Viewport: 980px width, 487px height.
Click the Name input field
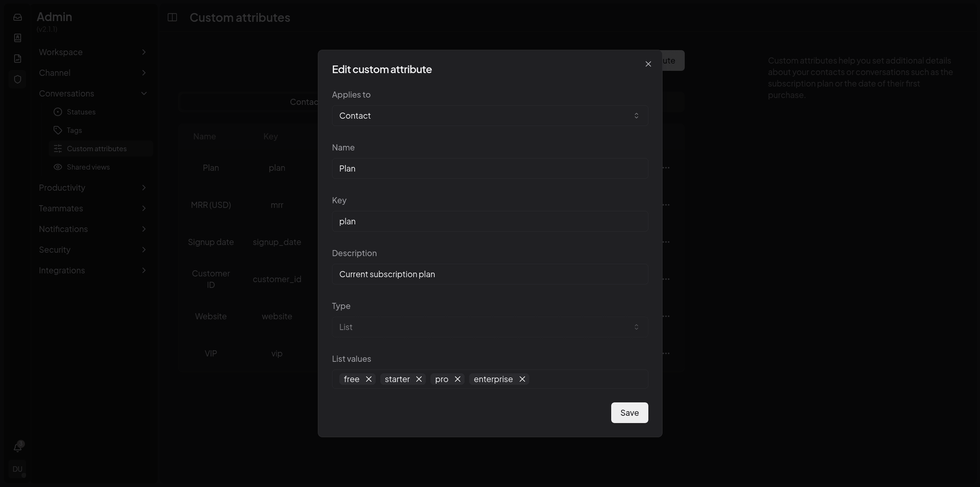pos(489,168)
